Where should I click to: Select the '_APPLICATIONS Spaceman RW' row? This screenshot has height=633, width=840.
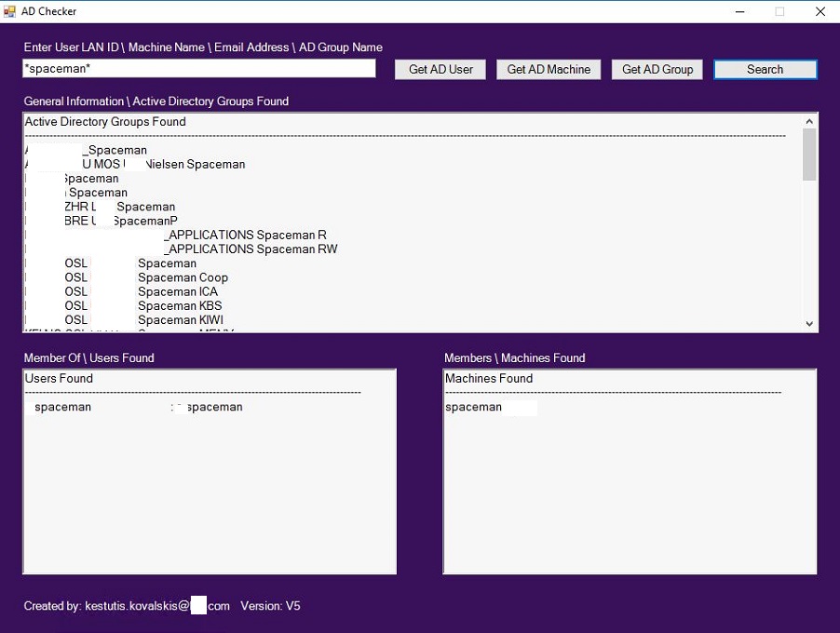(181, 249)
